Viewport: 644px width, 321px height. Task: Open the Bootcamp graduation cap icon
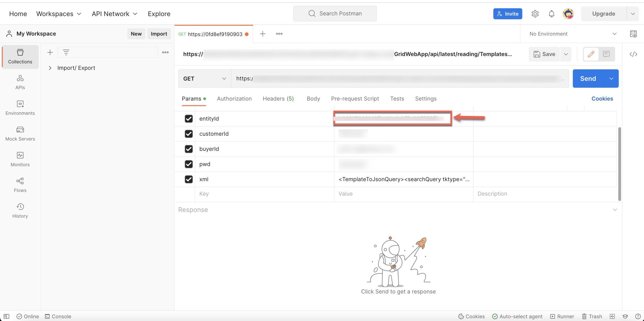625,316
